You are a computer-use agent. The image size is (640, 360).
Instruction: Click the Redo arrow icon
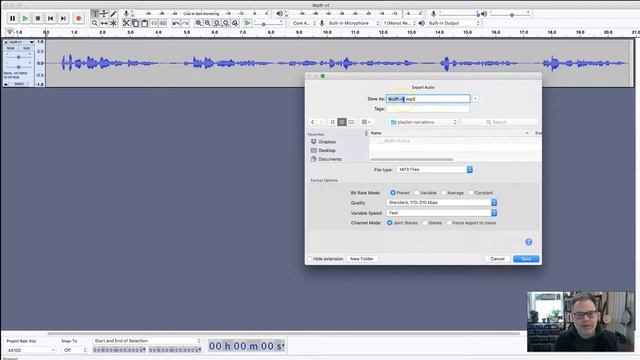(185, 23)
